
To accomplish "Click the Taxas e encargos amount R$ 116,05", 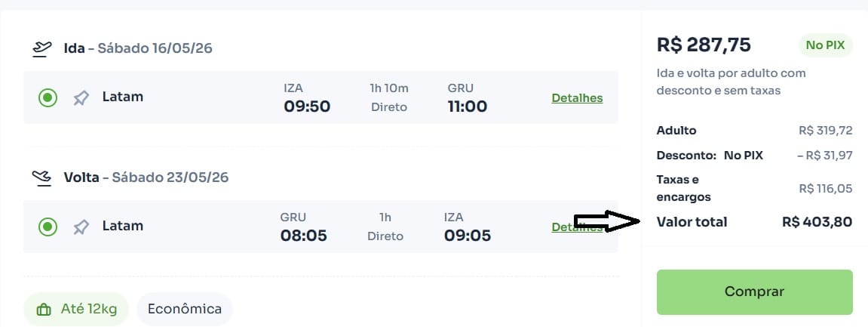I will (825, 189).
